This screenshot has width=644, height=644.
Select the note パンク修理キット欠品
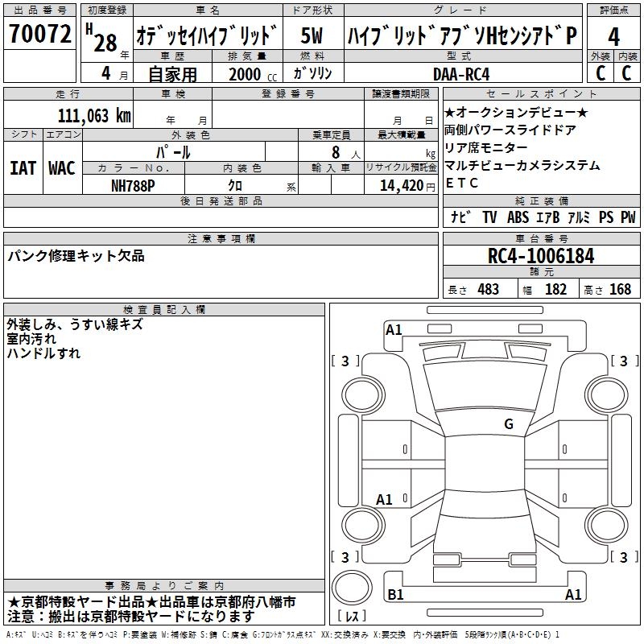pos(76,255)
